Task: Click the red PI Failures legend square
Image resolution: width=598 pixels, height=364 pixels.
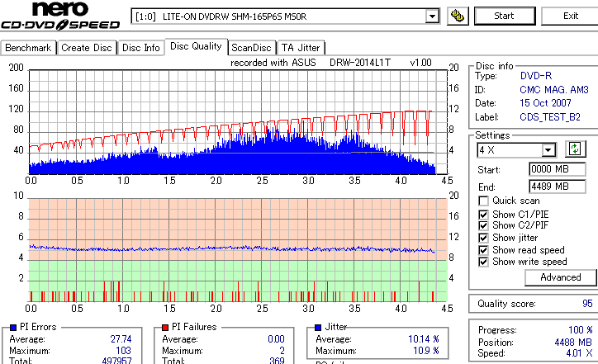Action: [x=165, y=327]
